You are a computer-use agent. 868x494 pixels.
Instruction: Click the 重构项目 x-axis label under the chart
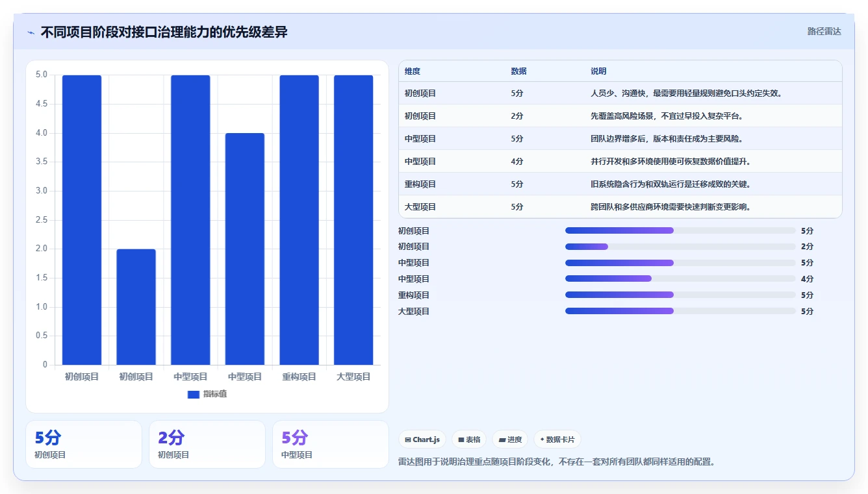click(300, 377)
